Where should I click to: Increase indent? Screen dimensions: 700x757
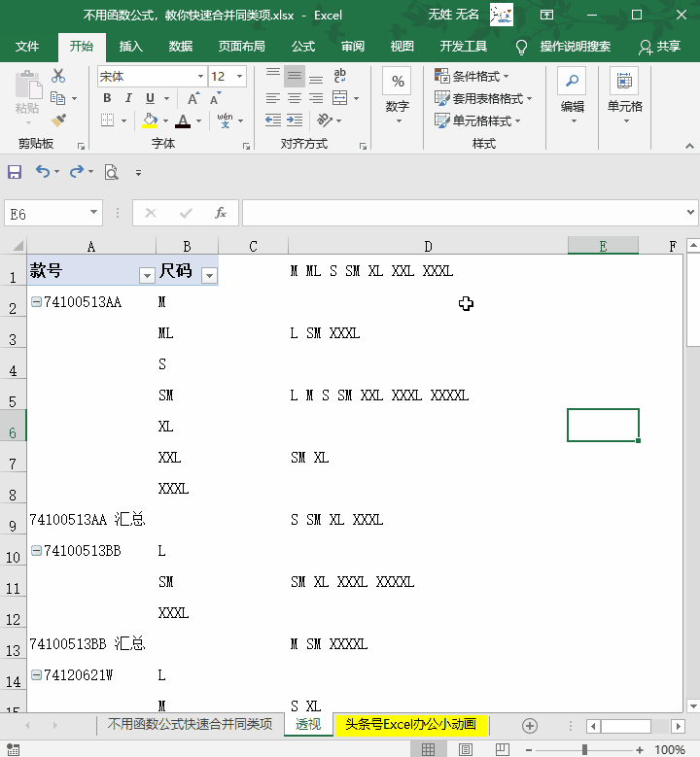tap(295, 120)
